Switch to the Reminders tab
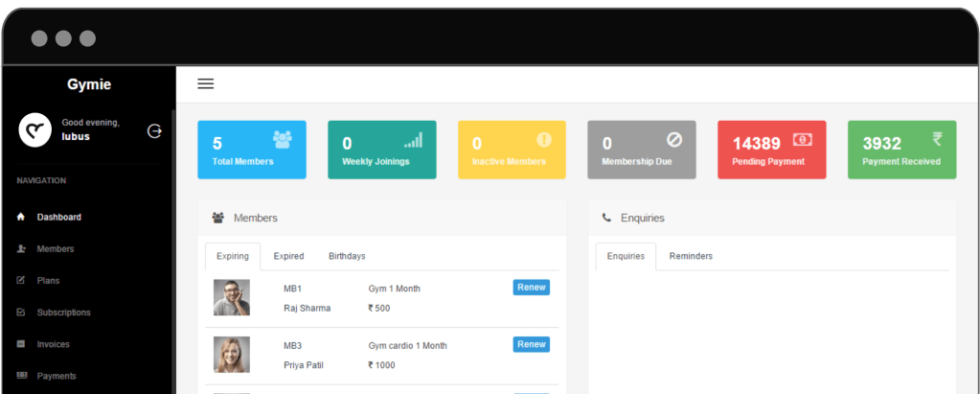The height and width of the screenshot is (394, 980). (x=691, y=256)
